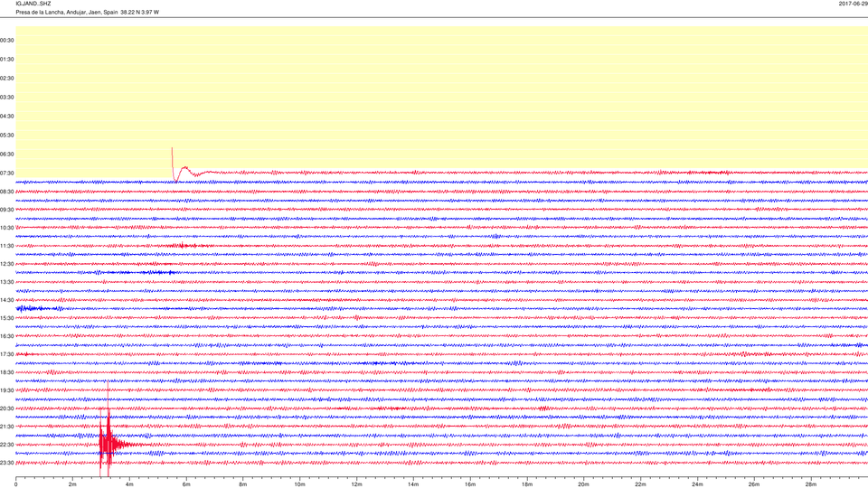Viewport: 868px width, 488px height.
Task: Click the 17:30 time label
Action: coord(7,354)
